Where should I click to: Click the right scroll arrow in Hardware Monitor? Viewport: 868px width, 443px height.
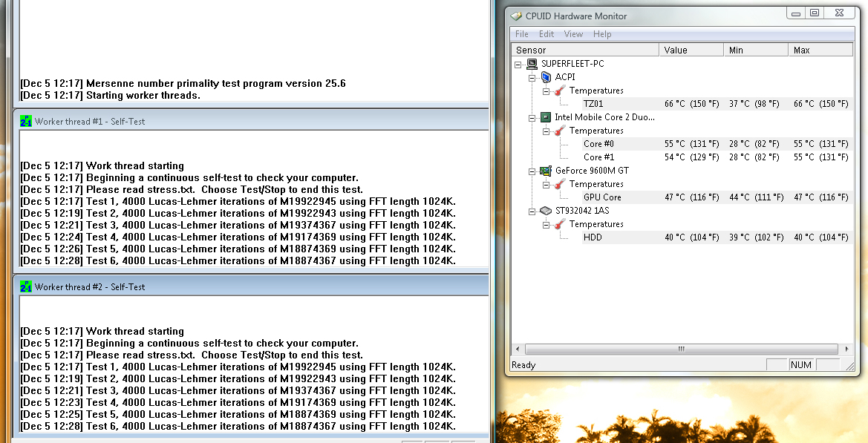846,349
